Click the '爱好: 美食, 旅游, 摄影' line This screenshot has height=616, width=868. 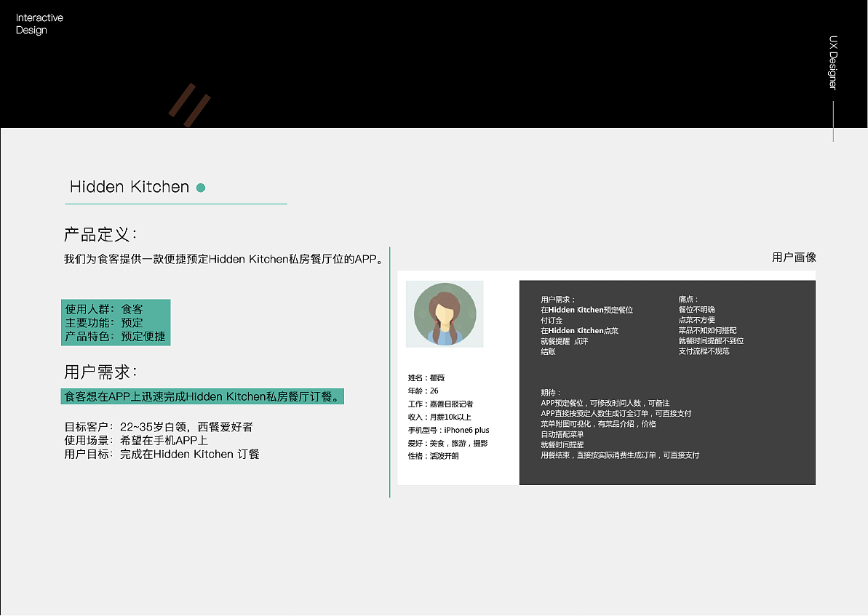click(448, 443)
